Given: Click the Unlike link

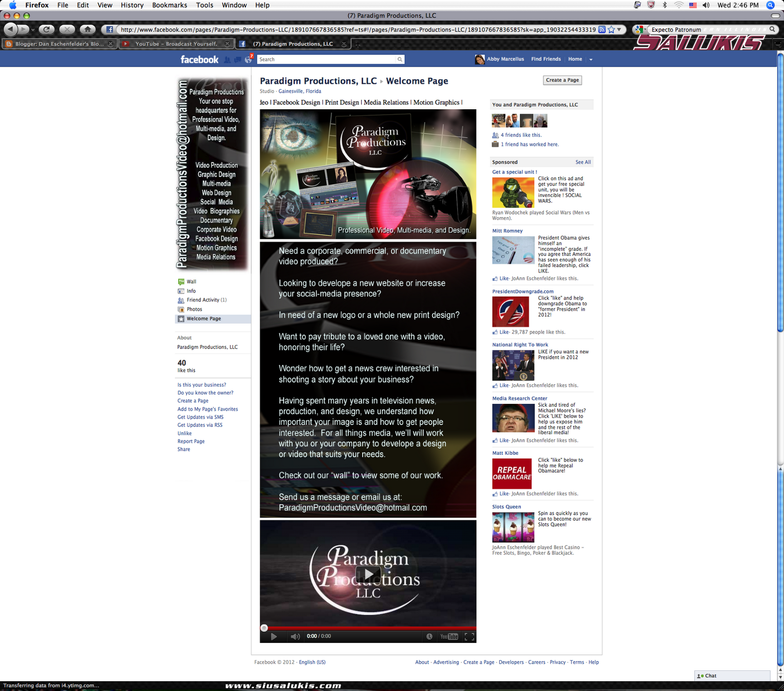Looking at the screenshot, I should [185, 434].
